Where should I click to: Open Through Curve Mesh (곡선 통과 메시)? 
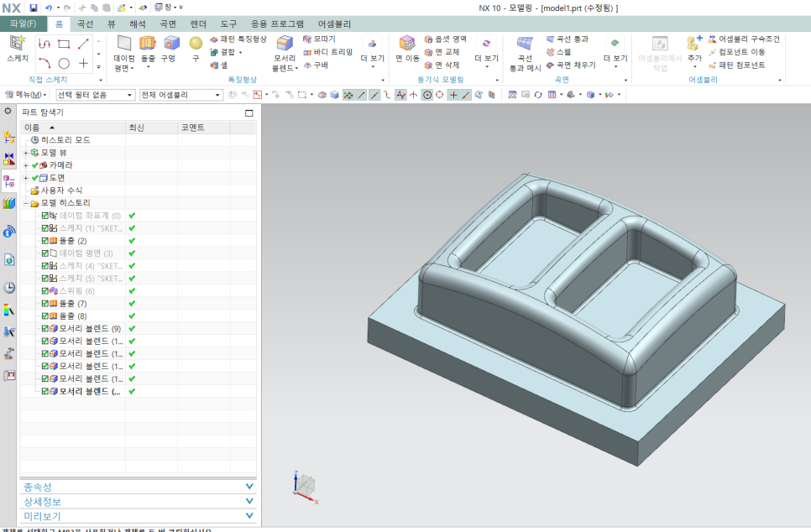click(525, 53)
